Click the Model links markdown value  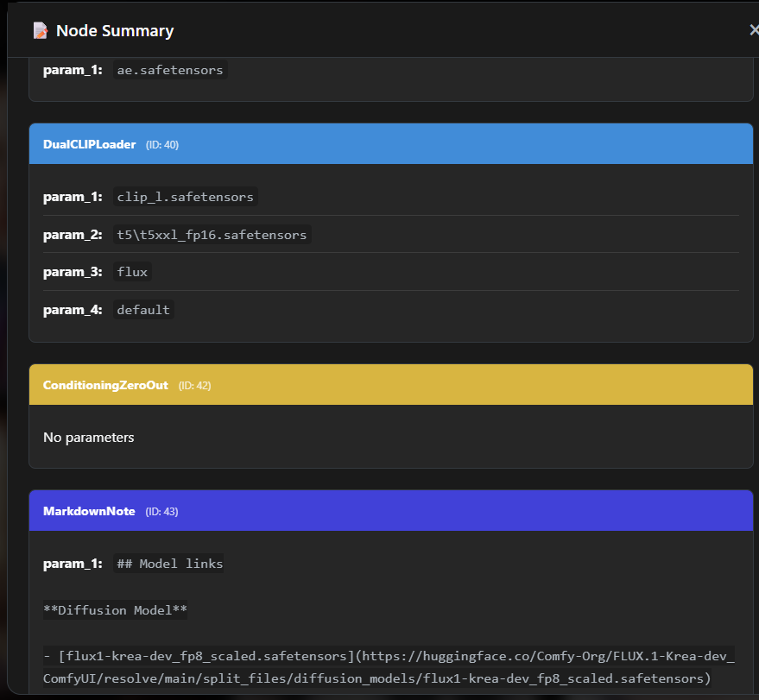(x=168, y=563)
